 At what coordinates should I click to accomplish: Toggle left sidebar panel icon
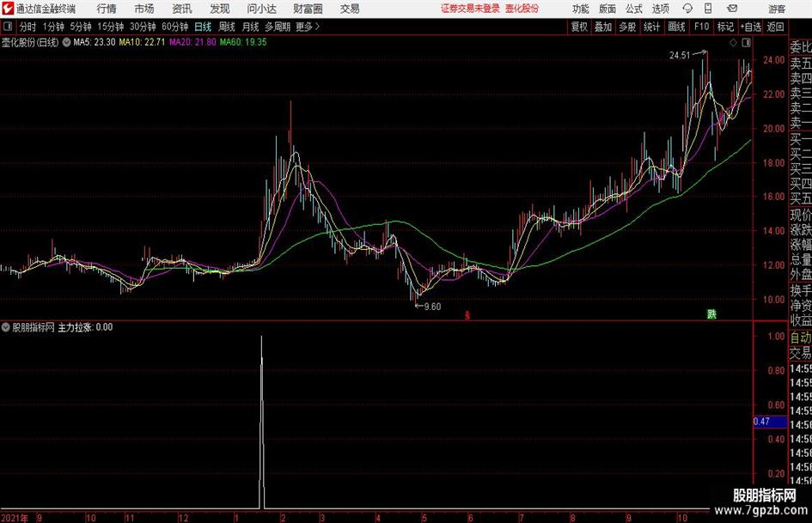[7, 27]
